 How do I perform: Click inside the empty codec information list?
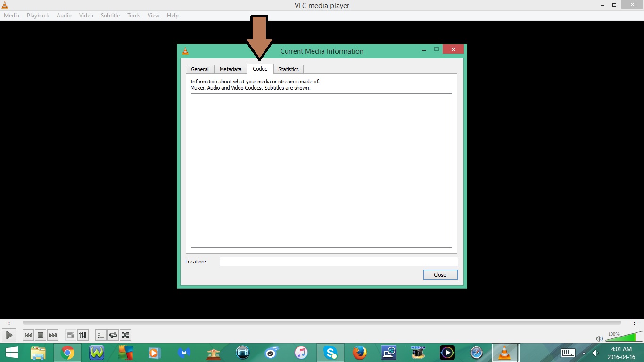pos(322,171)
